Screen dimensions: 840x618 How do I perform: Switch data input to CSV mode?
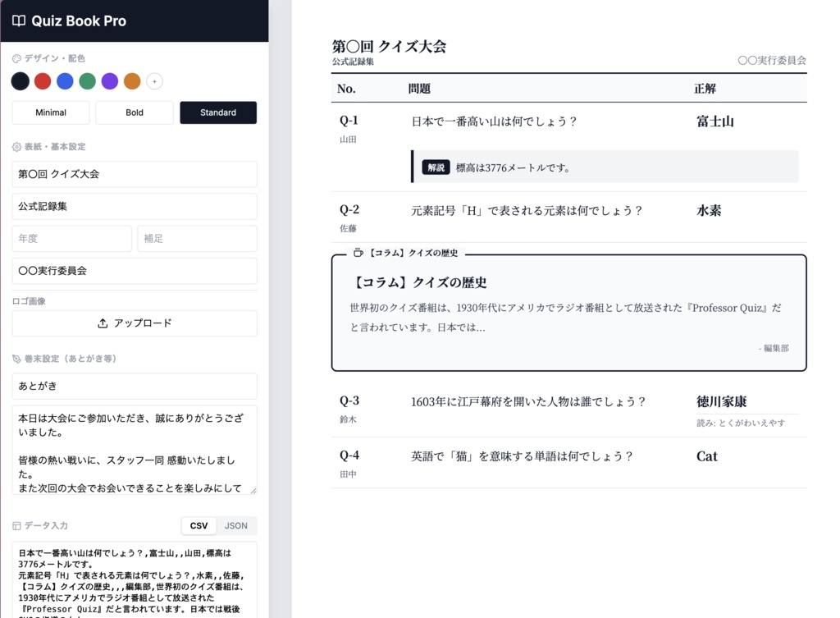pyautogui.click(x=198, y=525)
